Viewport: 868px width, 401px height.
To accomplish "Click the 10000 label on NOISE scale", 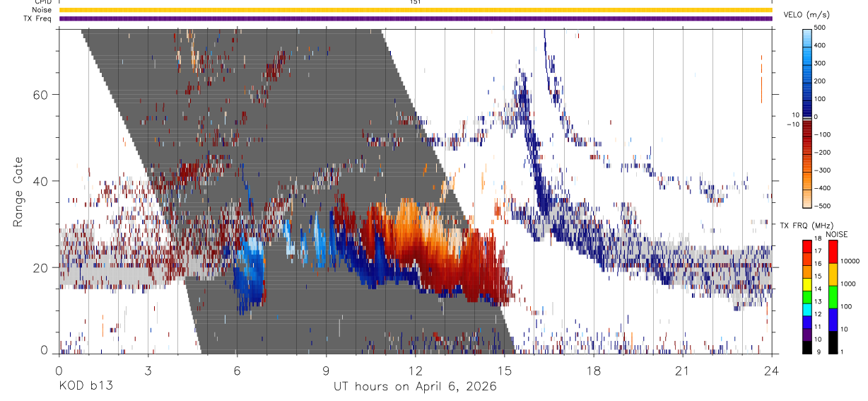I will [851, 261].
